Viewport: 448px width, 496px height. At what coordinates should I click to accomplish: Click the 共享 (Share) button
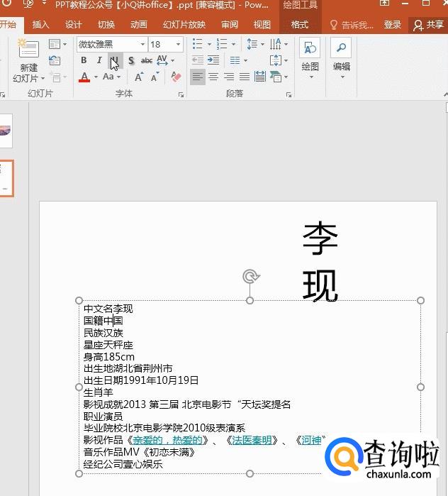click(429, 25)
